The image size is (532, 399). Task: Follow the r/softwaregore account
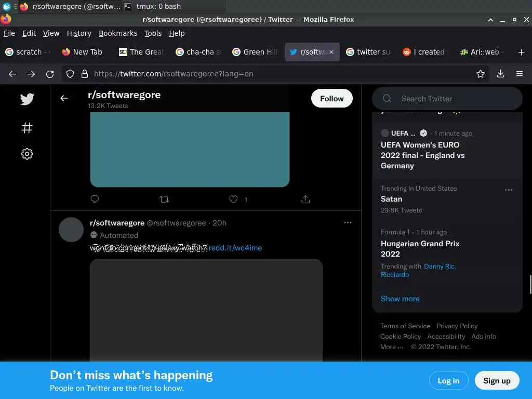click(x=332, y=98)
